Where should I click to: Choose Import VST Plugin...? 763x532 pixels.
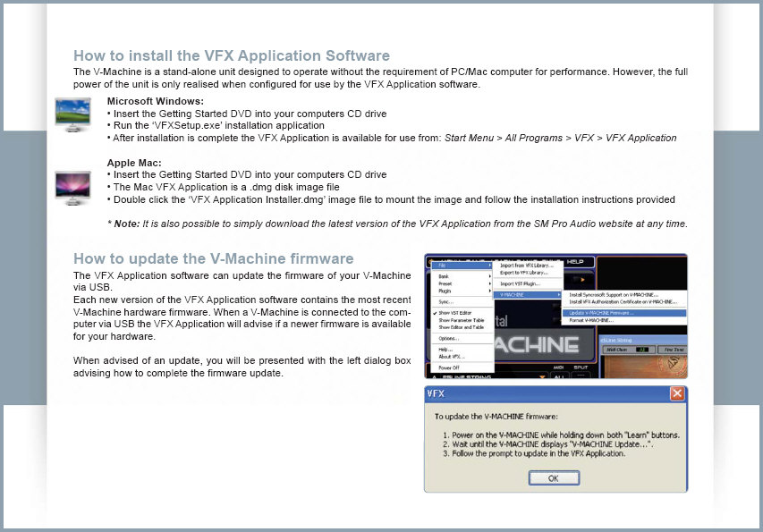(528, 283)
